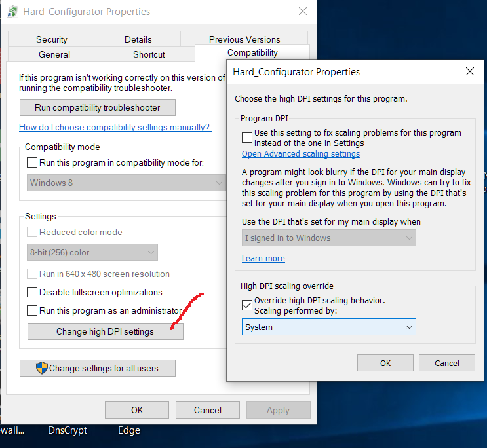Check Run in 640 x 480 screen resolution
Image resolution: width=487 pixels, height=448 pixels.
(x=32, y=274)
